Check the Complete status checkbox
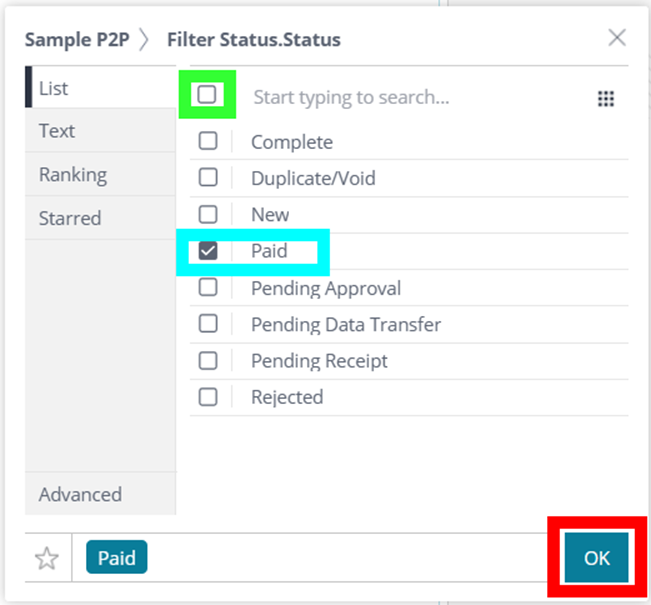This screenshot has width=651, height=605. 208,141
